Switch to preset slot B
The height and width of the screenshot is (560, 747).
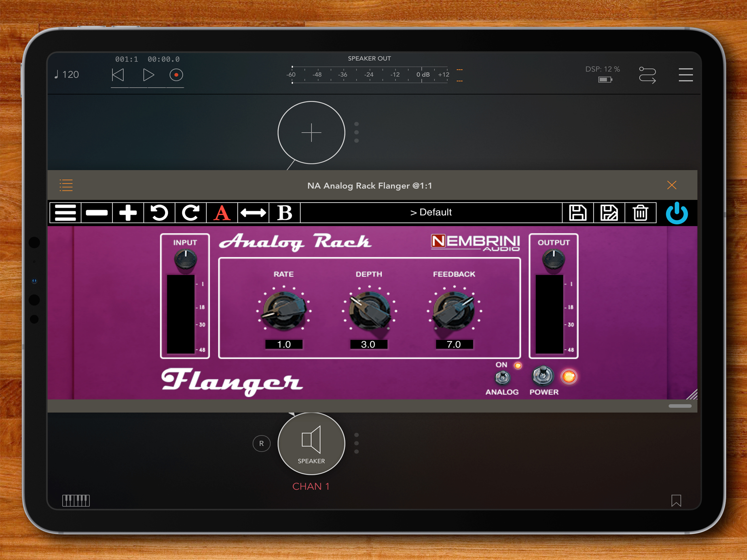[x=284, y=212]
